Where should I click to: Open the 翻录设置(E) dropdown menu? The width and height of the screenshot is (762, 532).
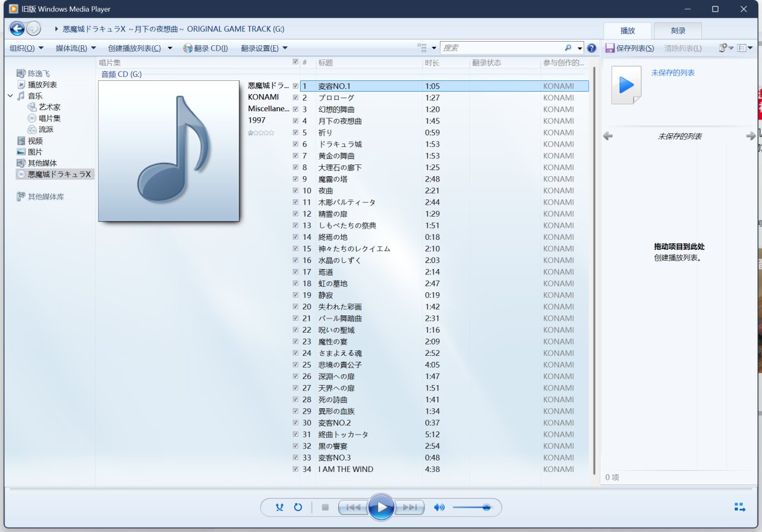tap(264, 48)
